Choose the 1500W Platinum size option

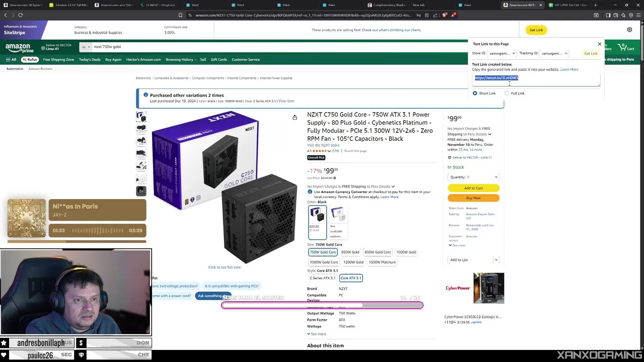[x=382, y=262]
